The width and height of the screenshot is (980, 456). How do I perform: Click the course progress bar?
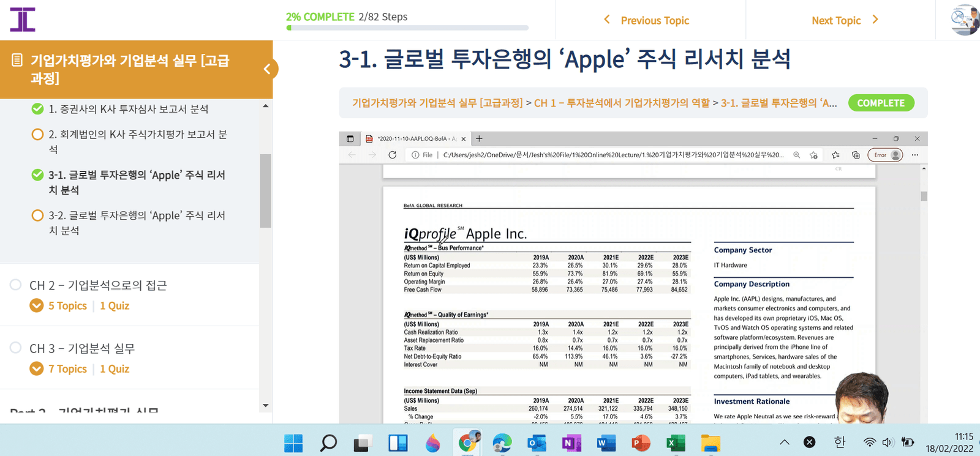pyautogui.click(x=407, y=28)
